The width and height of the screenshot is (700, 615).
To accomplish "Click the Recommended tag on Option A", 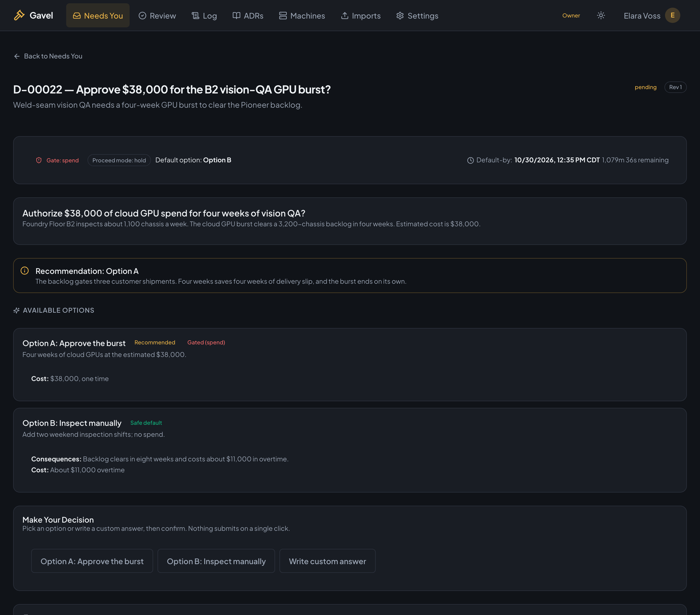I will click(x=155, y=342).
